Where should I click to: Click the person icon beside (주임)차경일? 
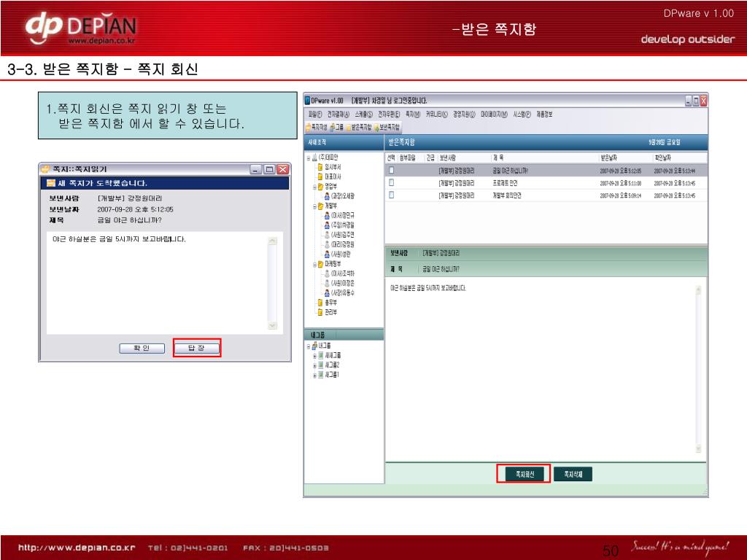(327, 225)
